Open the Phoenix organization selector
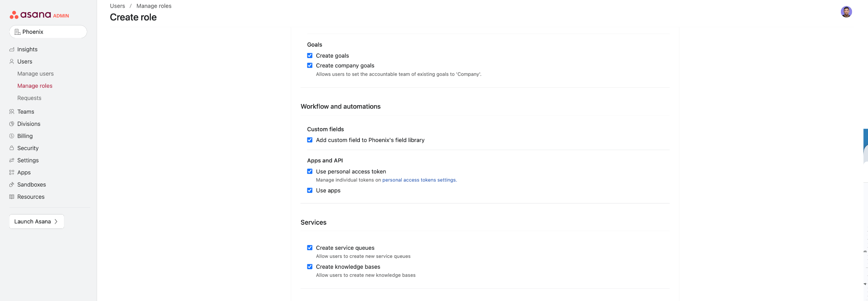This screenshot has height=301, width=868. [x=48, y=32]
